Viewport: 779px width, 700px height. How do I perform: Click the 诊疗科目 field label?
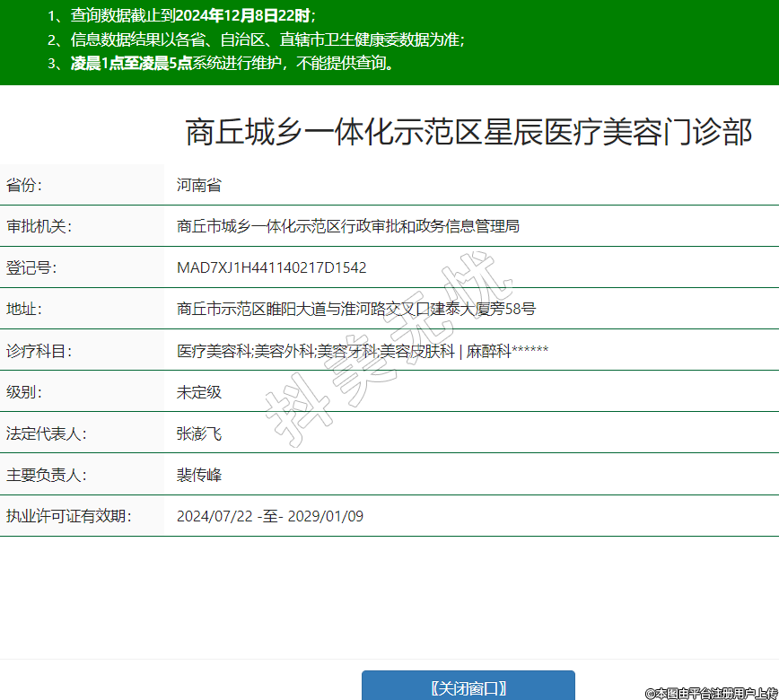coord(38,351)
